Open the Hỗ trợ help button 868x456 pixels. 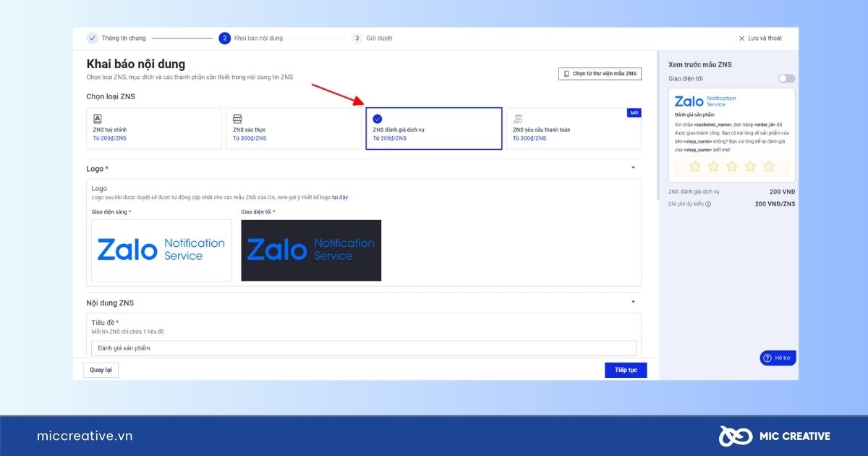pos(778,358)
